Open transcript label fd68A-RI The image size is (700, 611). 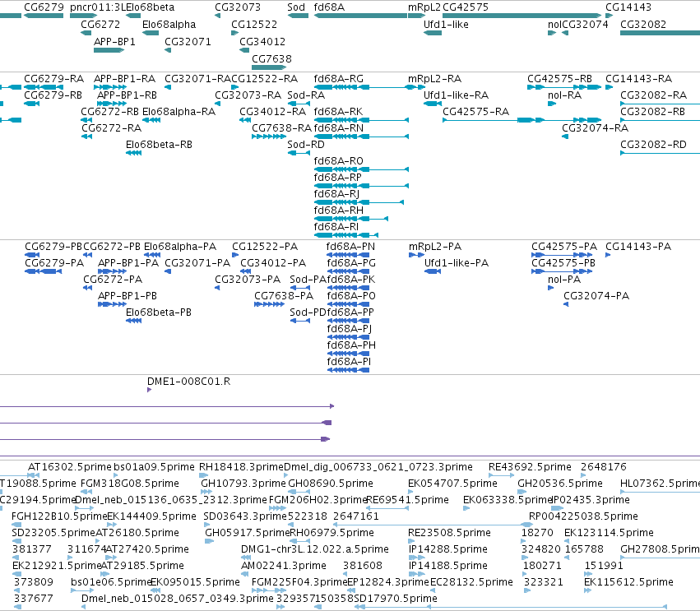pos(336,227)
